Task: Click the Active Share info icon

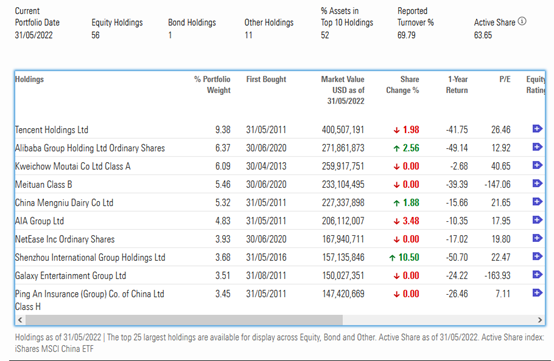Action: tap(522, 22)
